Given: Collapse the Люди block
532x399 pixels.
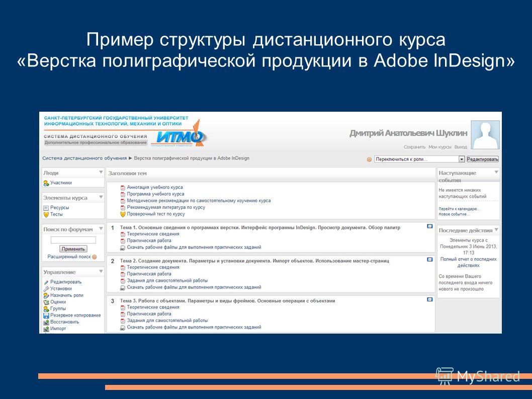Looking at the screenshot, I should (101, 172).
